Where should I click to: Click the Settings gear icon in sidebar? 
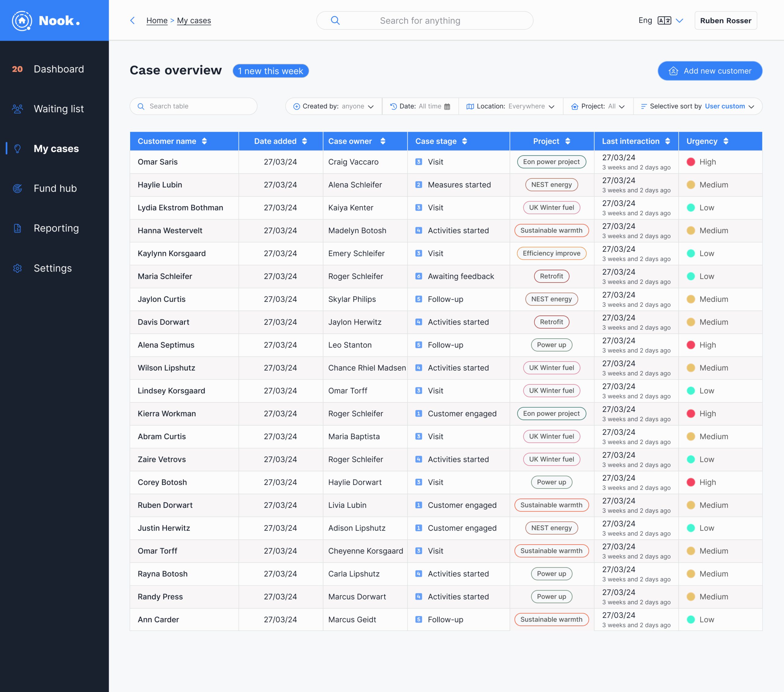click(17, 268)
